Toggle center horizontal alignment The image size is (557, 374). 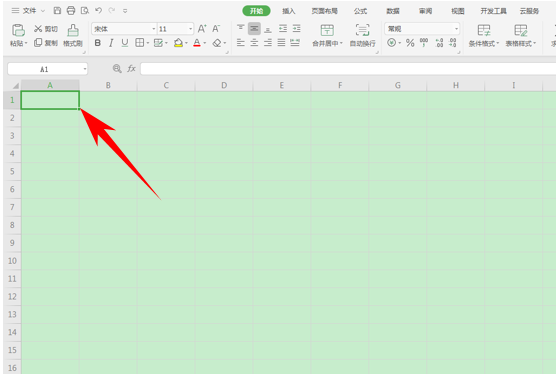coord(254,43)
